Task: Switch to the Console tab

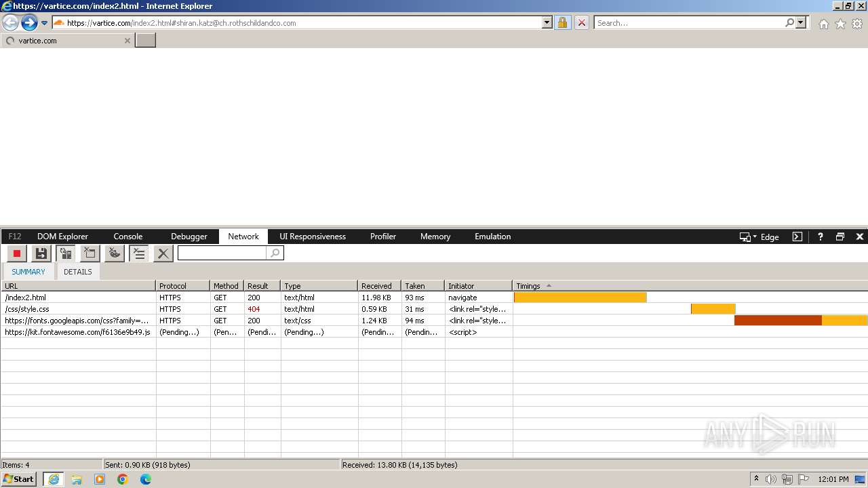Action: point(128,237)
